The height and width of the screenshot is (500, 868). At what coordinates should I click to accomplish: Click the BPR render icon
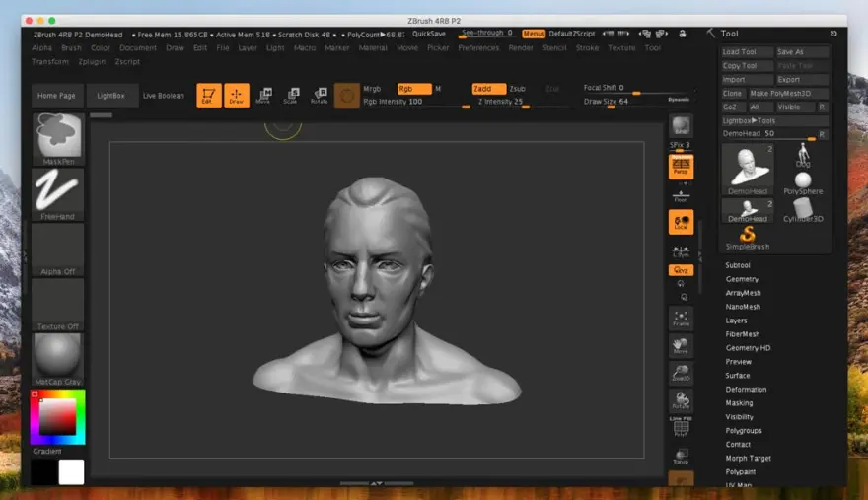point(681,126)
